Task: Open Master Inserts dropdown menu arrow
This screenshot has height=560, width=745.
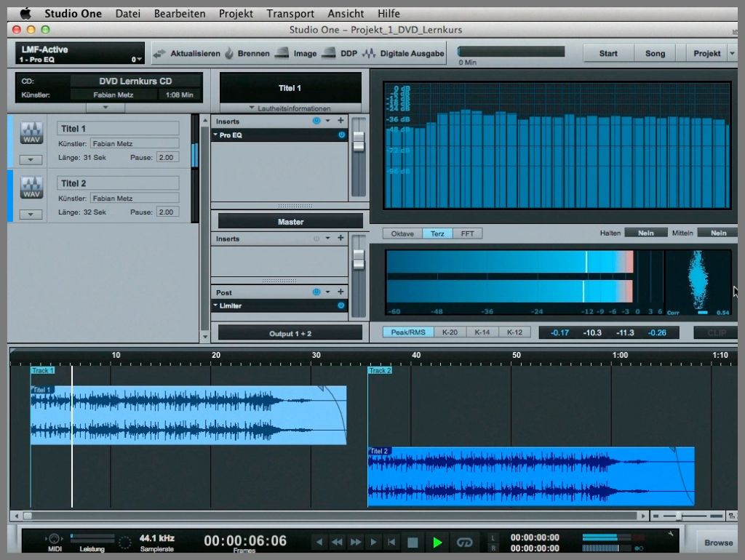Action: pyautogui.click(x=328, y=238)
